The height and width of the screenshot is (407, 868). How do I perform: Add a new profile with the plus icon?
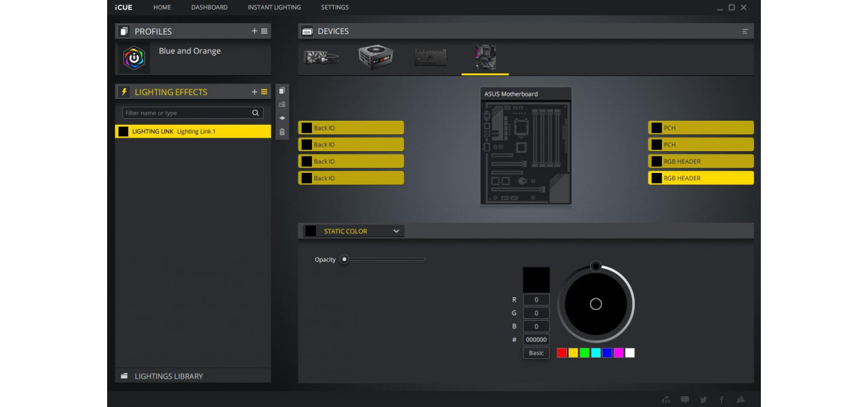[254, 31]
